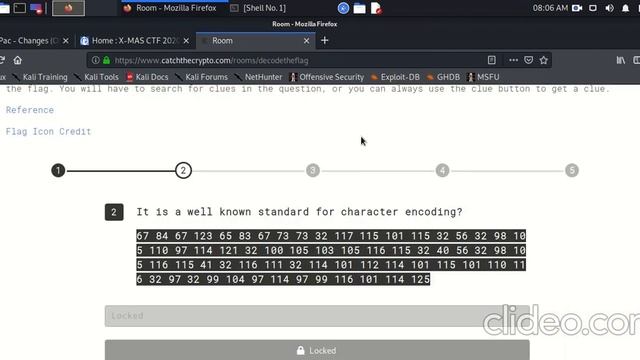Open GHDB bookmark
Viewport: 640px width, 360px height.
[443, 77]
